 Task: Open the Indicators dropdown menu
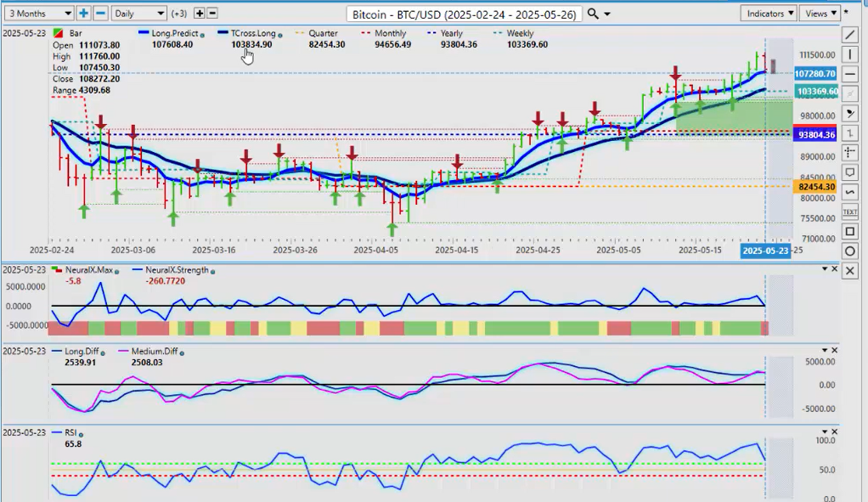pyautogui.click(x=769, y=14)
